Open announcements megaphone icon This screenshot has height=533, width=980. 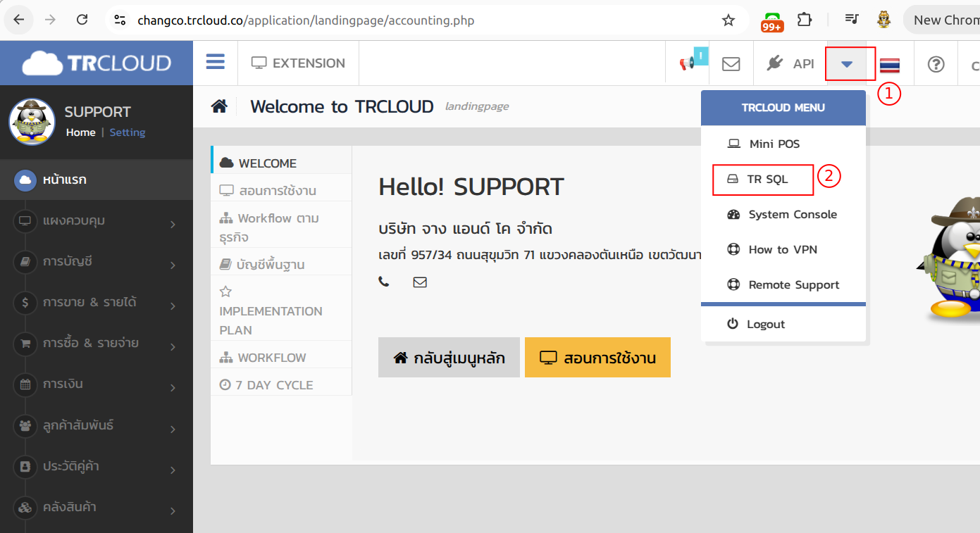(687, 63)
